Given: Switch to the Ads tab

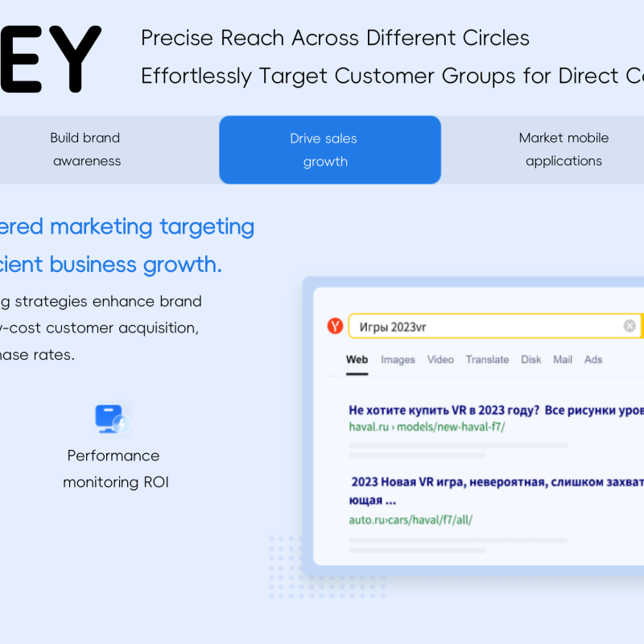Looking at the screenshot, I should [593, 360].
